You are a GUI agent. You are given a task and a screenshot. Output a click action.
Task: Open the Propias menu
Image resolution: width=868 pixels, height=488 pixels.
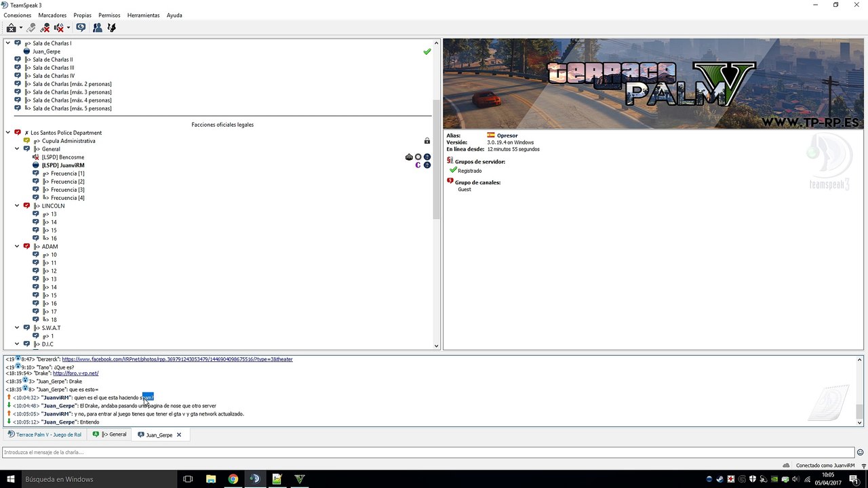tap(82, 15)
